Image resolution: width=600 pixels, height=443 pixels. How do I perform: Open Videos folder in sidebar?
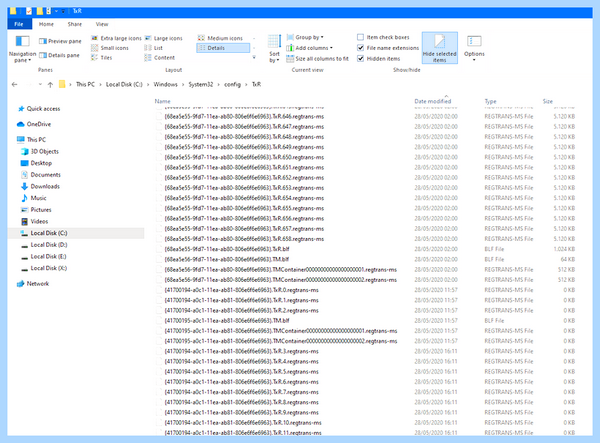[34, 221]
